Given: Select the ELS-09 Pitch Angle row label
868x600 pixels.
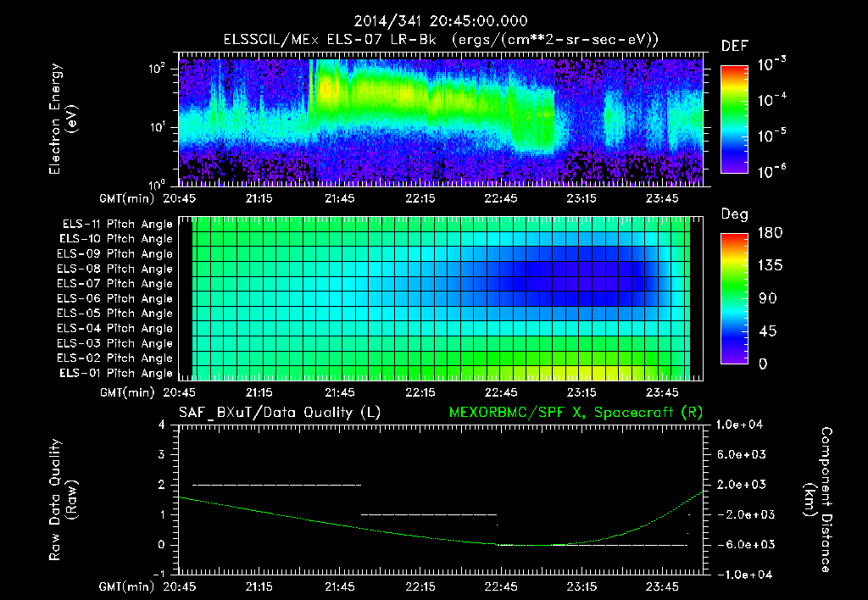Looking at the screenshot, I should coord(115,254).
